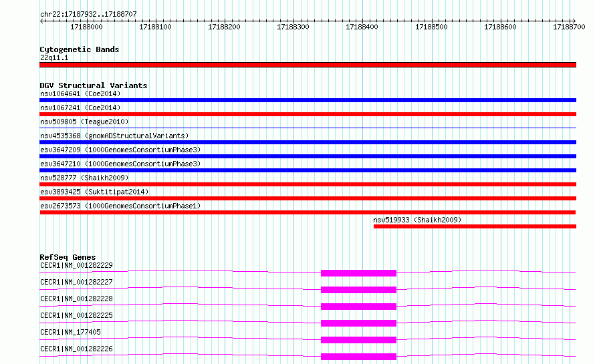
Task: Click the RefSeq Genes track title
Action: [x=68, y=257]
